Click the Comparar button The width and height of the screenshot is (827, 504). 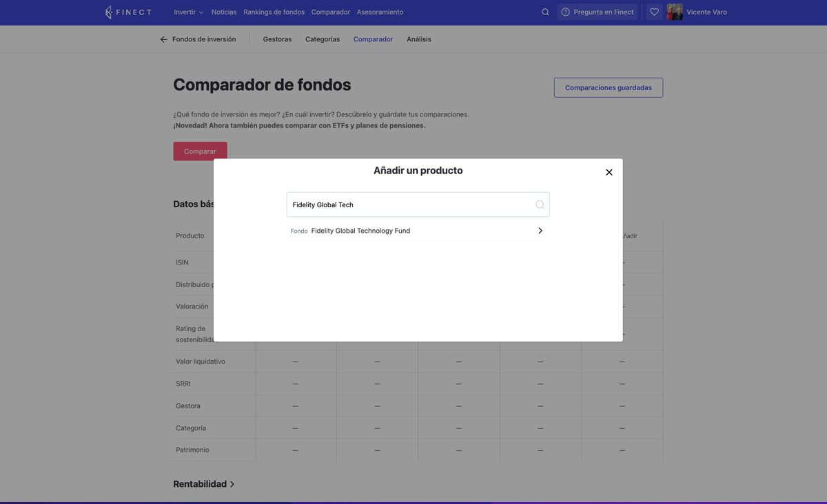coord(200,151)
